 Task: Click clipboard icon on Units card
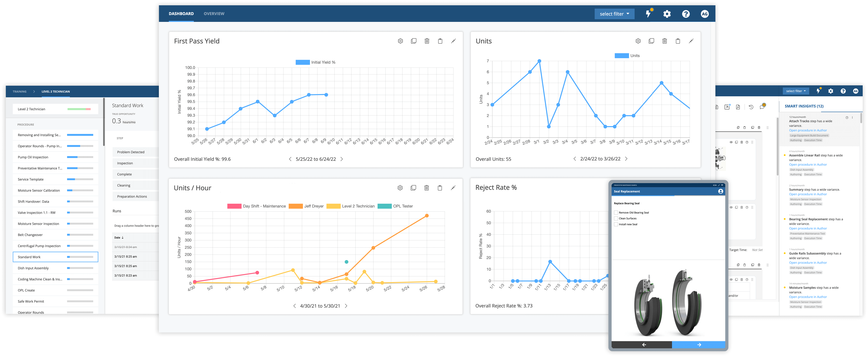pos(678,41)
